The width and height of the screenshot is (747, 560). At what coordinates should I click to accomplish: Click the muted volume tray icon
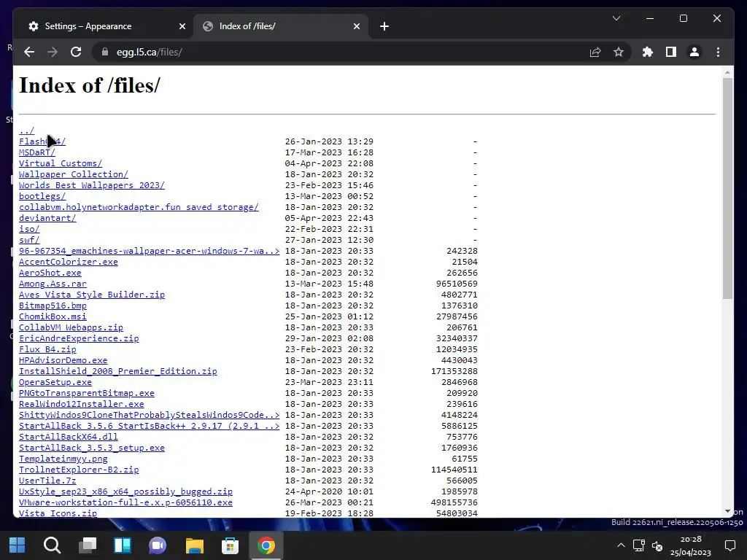(657, 545)
